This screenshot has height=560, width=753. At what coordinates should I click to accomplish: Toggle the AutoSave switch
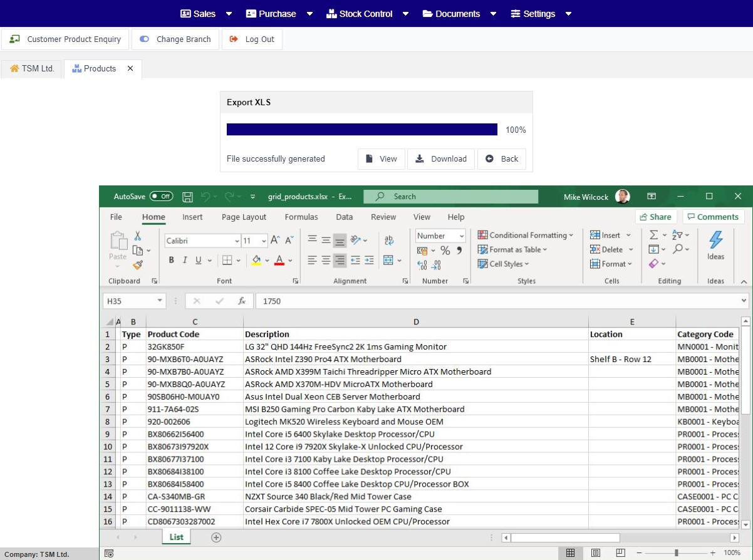[x=161, y=197]
